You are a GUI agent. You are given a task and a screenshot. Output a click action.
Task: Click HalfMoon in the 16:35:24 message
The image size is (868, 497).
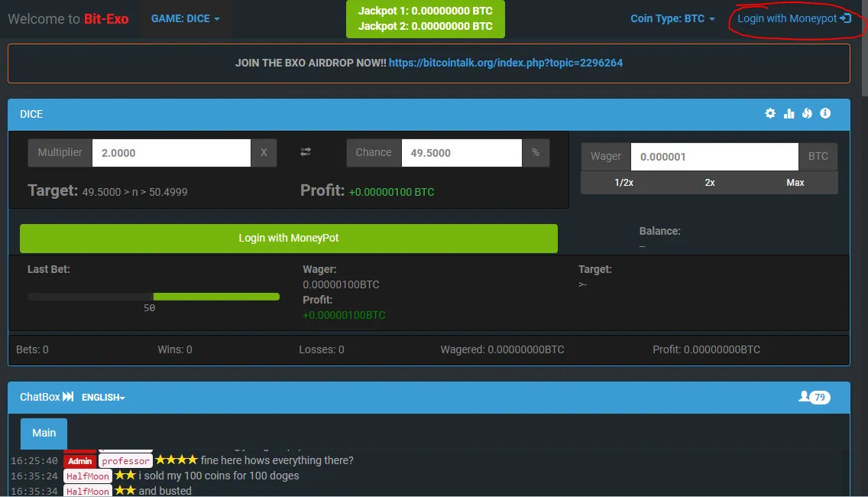87,476
